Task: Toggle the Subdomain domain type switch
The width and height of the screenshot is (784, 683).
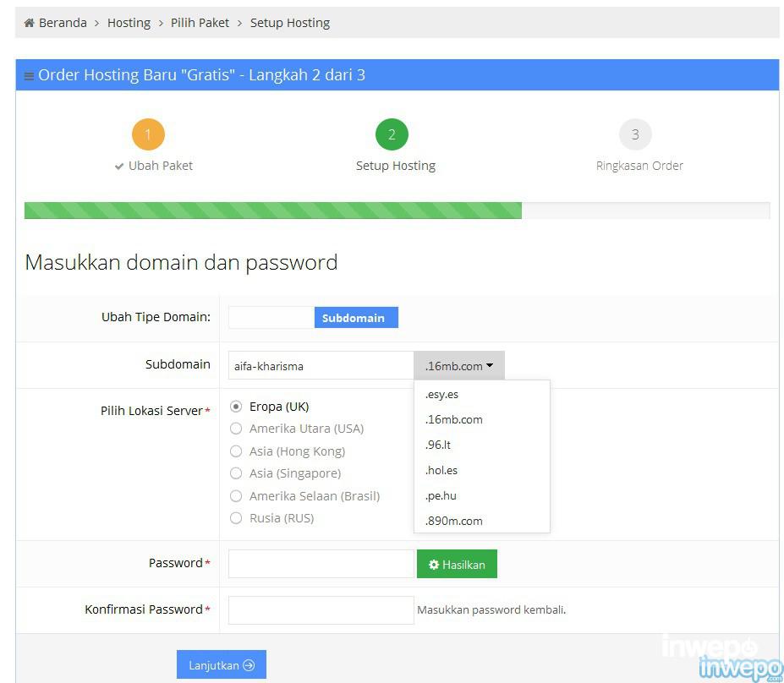Action: point(356,318)
